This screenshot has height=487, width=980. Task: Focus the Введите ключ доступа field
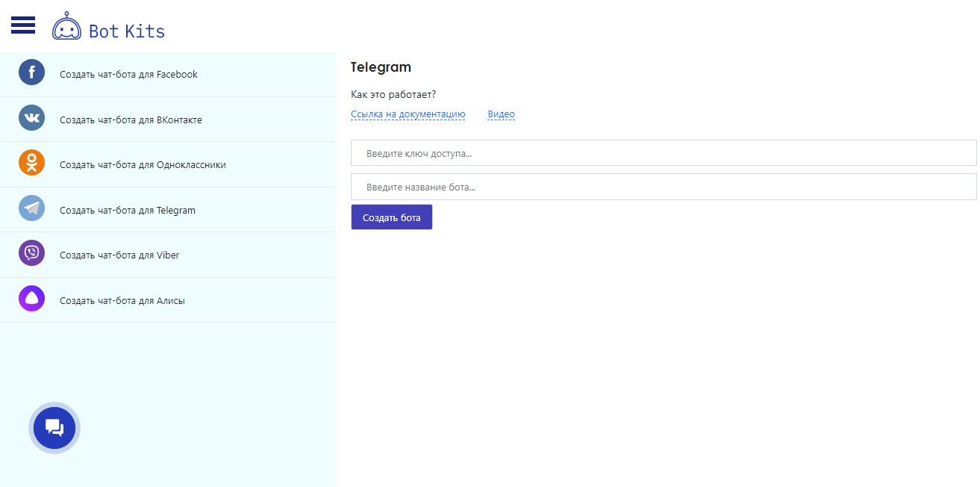[664, 153]
